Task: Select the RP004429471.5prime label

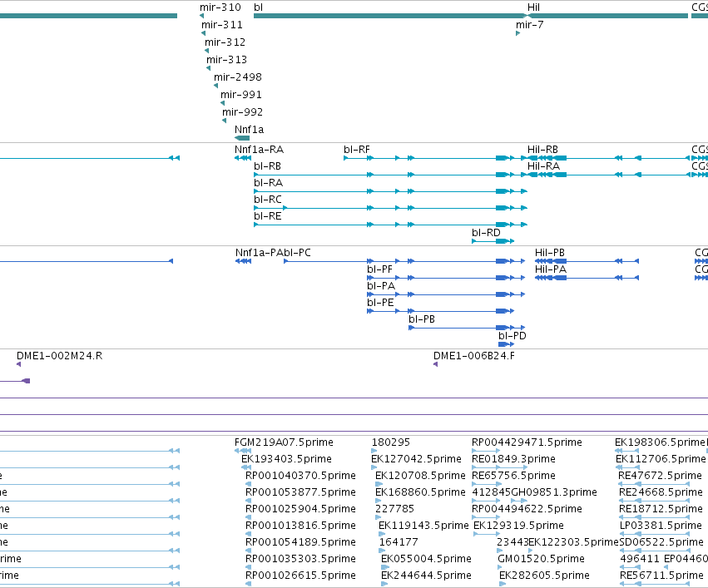Action: [527, 442]
